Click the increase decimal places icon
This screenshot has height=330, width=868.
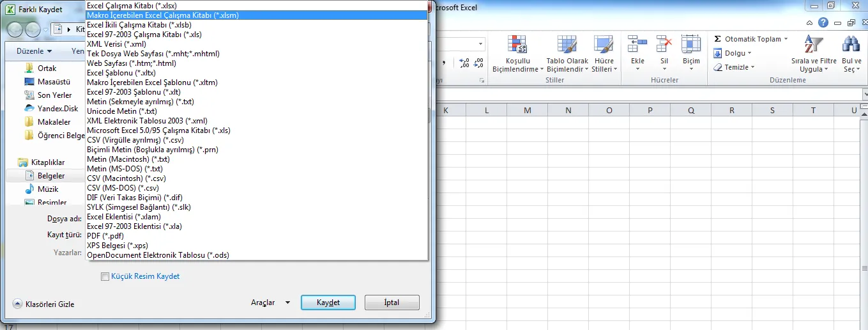click(464, 62)
